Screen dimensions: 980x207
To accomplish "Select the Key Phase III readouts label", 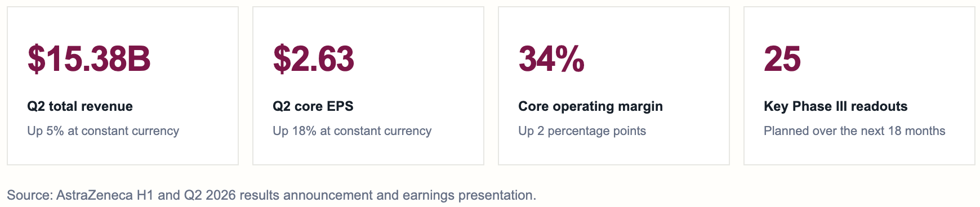I will coord(836,106).
